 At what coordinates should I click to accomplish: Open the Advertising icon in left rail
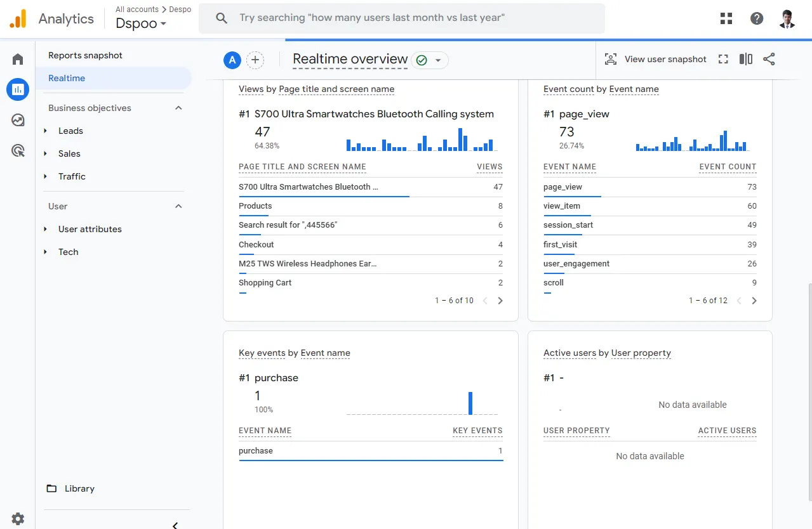click(18, 150)
